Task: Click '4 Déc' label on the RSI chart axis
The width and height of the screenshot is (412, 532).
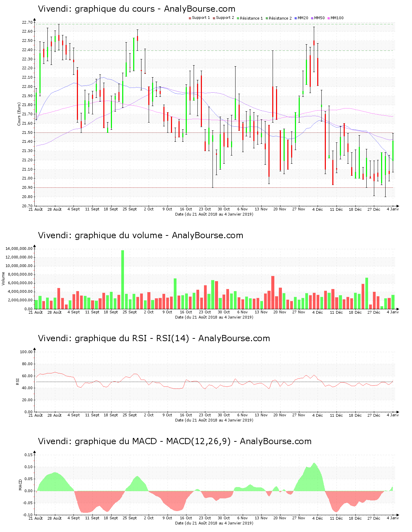Action: pyautogui.click(x=318, y=415)
